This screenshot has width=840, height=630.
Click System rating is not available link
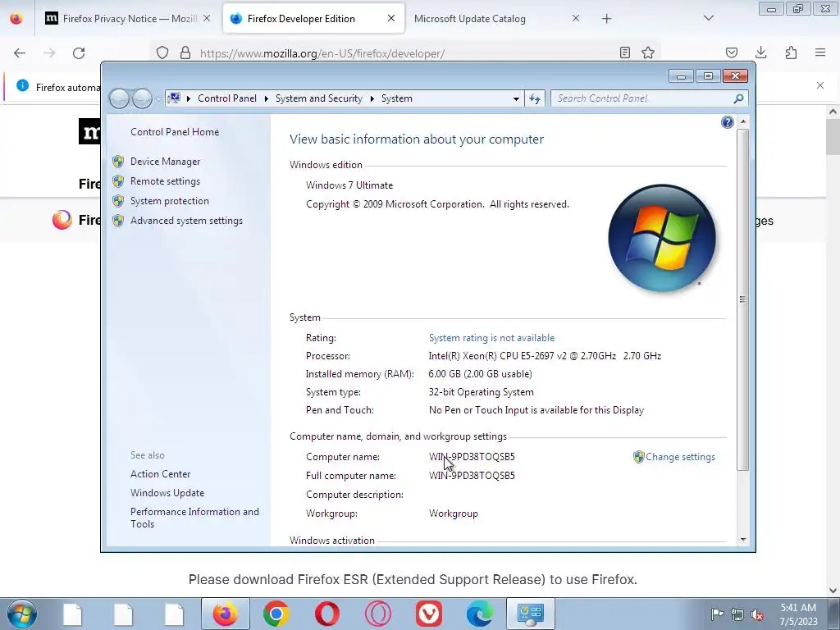click(492, 338)
